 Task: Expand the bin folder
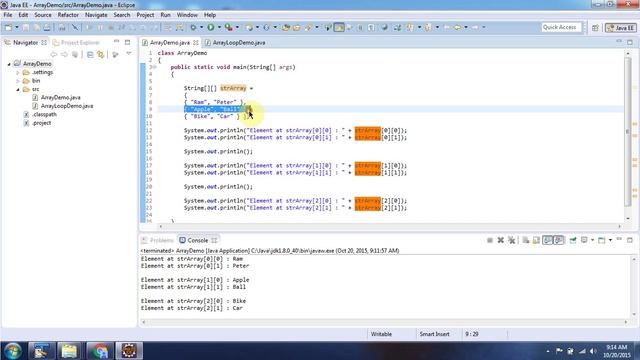tap(18, 81)
